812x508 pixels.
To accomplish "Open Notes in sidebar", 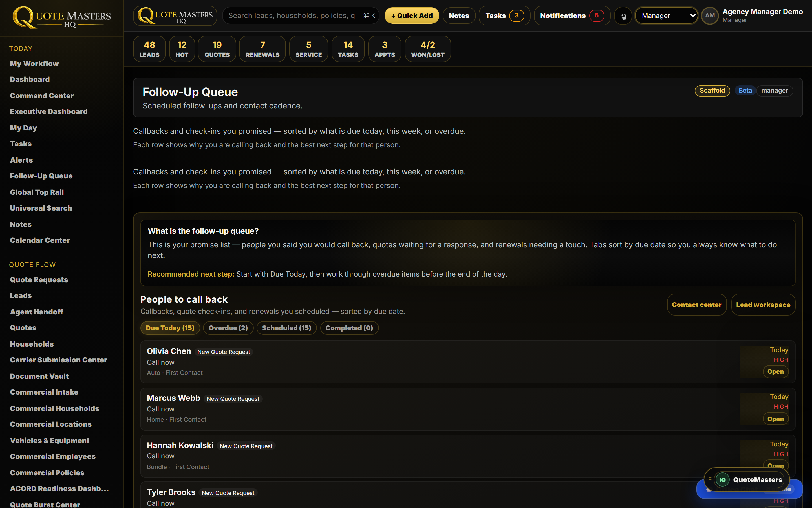I will point(21,224).
